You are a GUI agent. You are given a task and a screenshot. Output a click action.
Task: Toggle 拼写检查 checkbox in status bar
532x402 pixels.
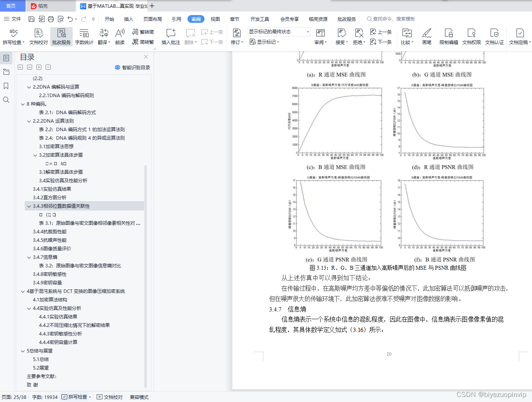point(65,397)
